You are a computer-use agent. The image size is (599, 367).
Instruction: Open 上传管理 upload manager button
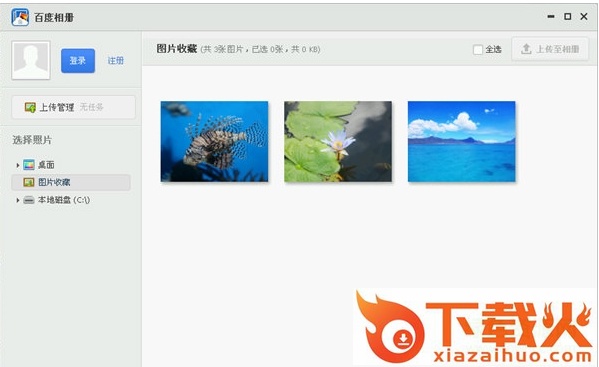pyautogui.click(x=73, y=107)
